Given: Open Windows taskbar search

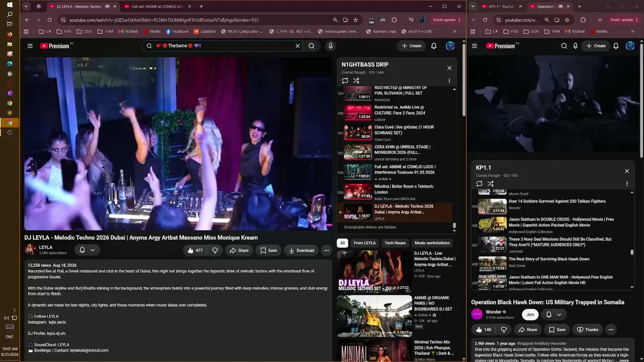Looking at the screenshot, I should coord(10,15).
